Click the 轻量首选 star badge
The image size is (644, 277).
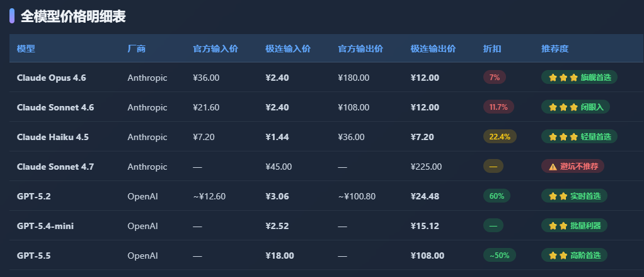(579, 136)
